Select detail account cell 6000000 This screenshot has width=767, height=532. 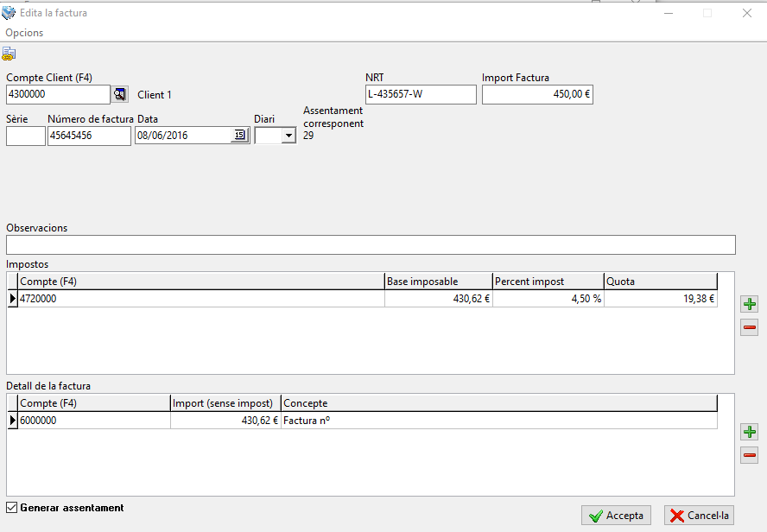click(94, 421)
